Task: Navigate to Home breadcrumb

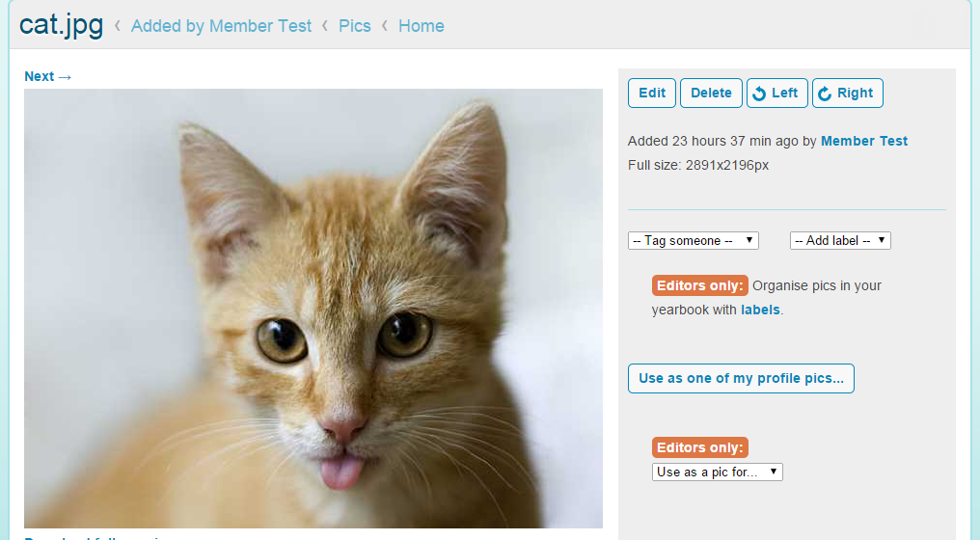Action: [422, 26]
